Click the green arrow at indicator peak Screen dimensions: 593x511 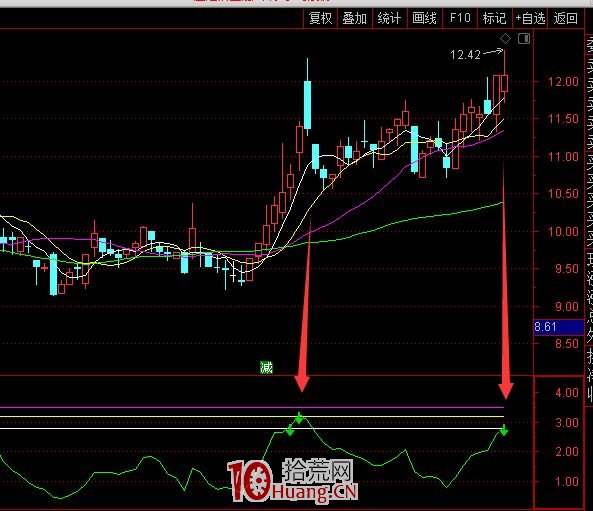[299, 418]
